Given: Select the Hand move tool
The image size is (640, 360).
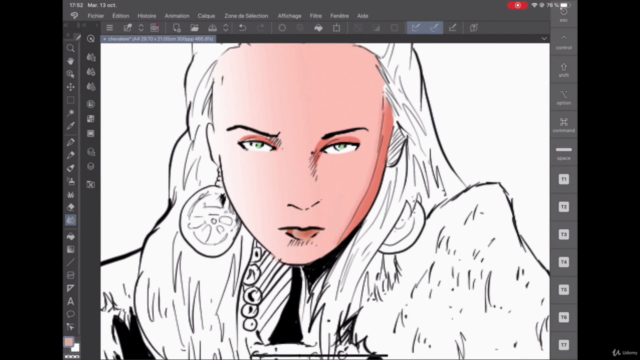Looking at the screenshot, I should (x=71, y=61).
